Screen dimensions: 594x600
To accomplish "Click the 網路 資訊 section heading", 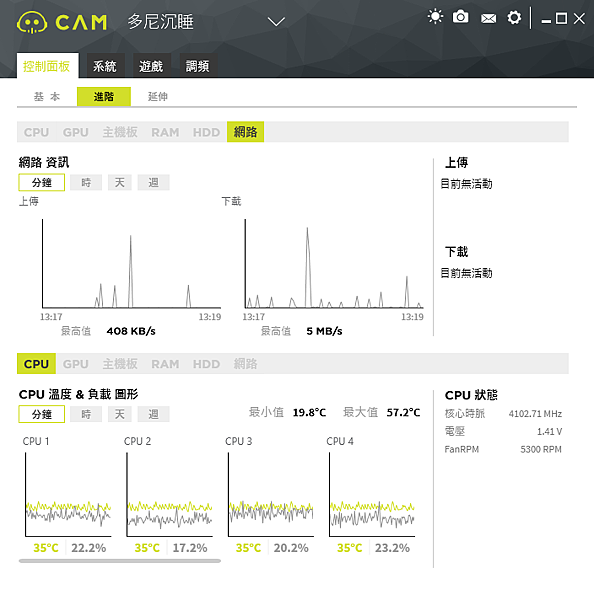I will tap(44, 162).
